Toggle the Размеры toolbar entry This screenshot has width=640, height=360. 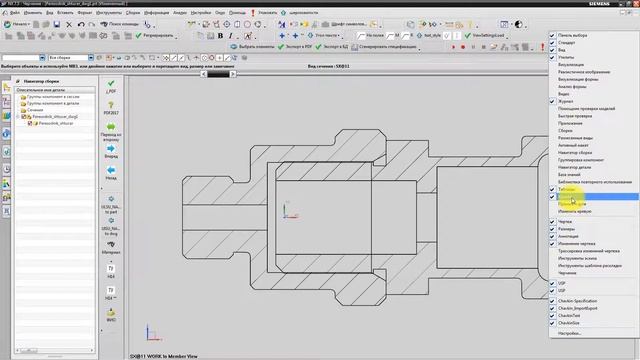(594, 229)
